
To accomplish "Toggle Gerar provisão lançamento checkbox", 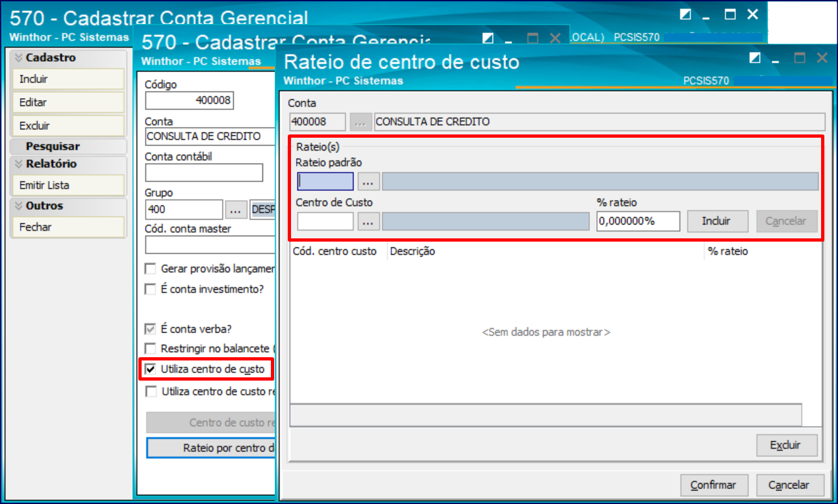I will point(151,269).
